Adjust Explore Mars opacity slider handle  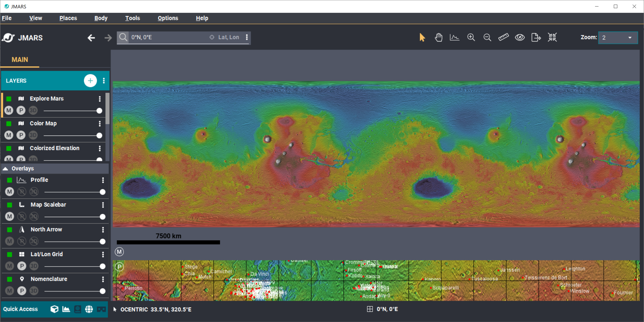[x=99, y=111]
